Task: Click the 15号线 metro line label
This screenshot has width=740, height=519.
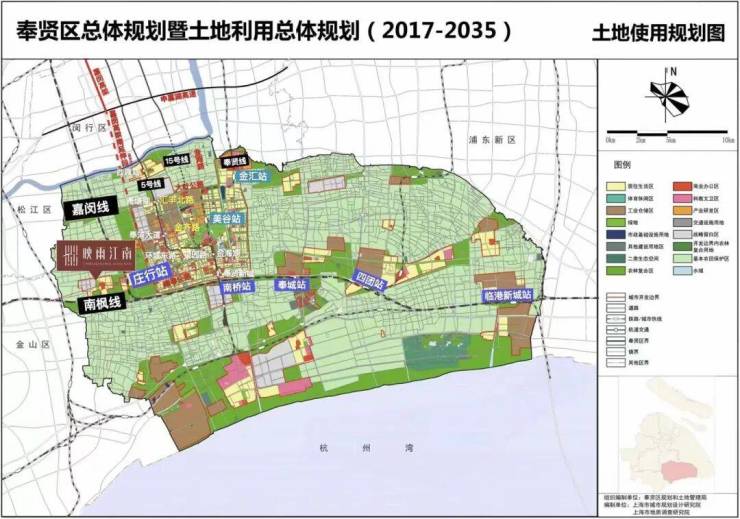Action: point(177,160)
